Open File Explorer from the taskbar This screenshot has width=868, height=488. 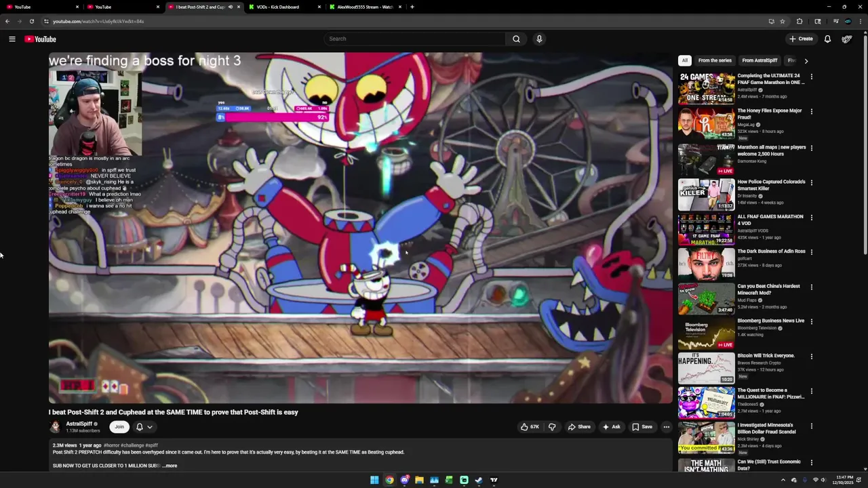tap(419, 480)
